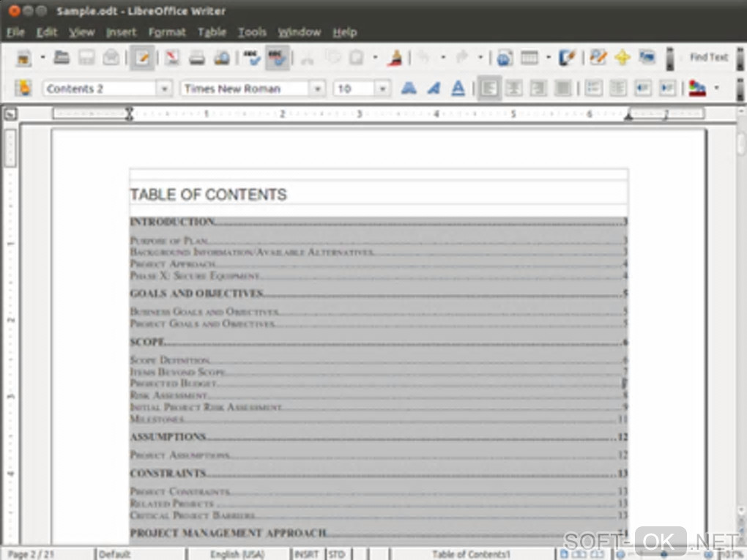Toggle AutoSpellcheck button
747x560 pixels.
pos(278,58)
